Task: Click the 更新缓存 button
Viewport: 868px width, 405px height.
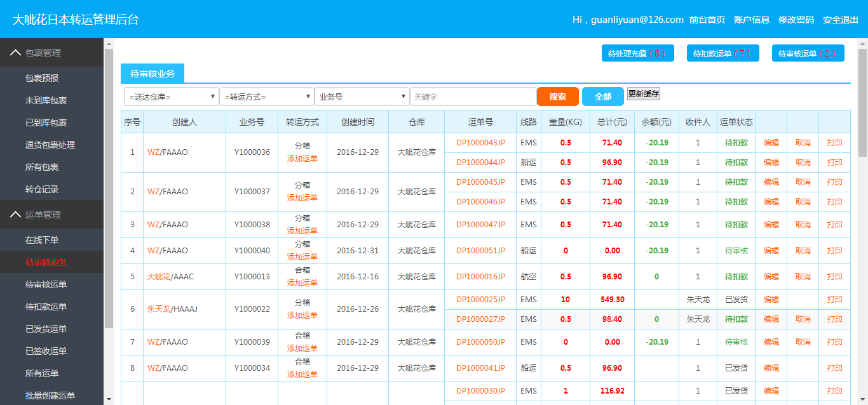Action: coord(644,94)
